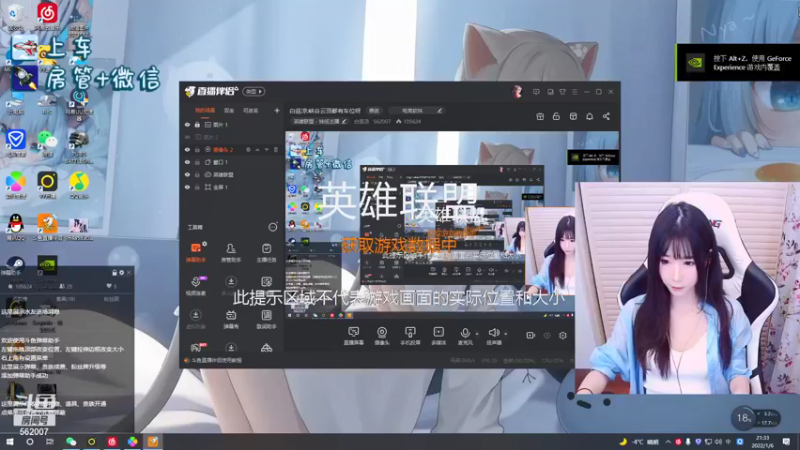Toggle the preview eye icon in bottom bar
The height and width of the screenshot is (450, 800).
tap(547, 335)
